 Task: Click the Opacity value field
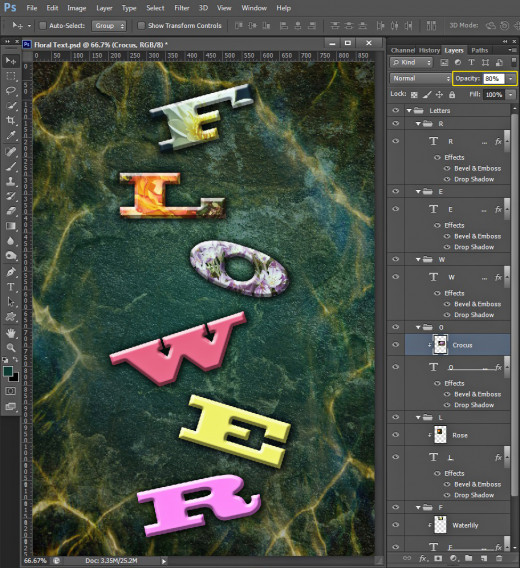click(494, 79)
